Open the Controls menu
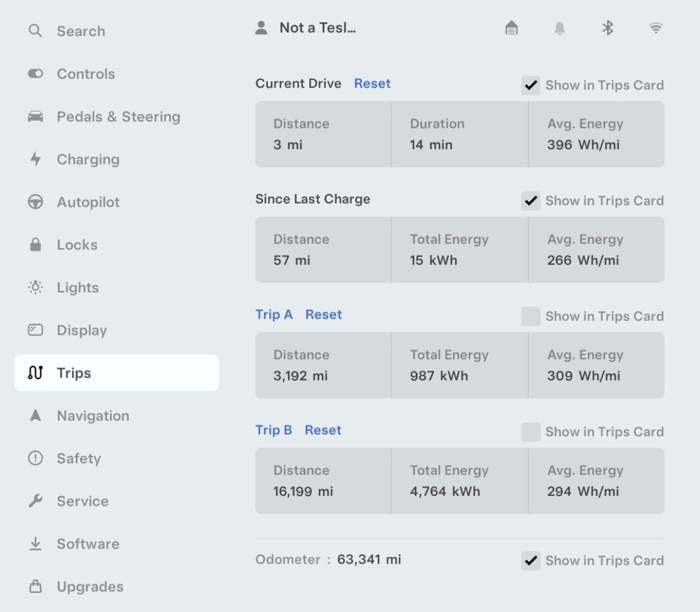Image resolution: width=700 pixels, height=612 pixels. tap(117, 74)
